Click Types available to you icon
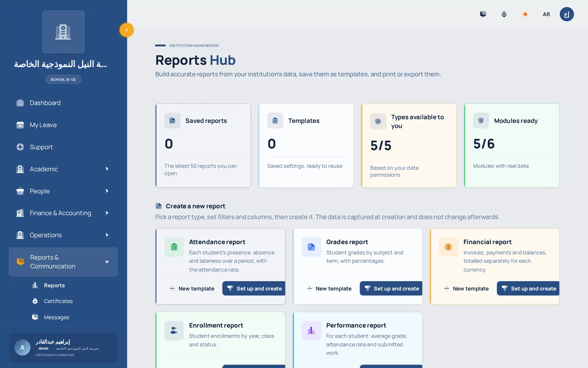Screen dimensions: 588x368 (378, 121)
